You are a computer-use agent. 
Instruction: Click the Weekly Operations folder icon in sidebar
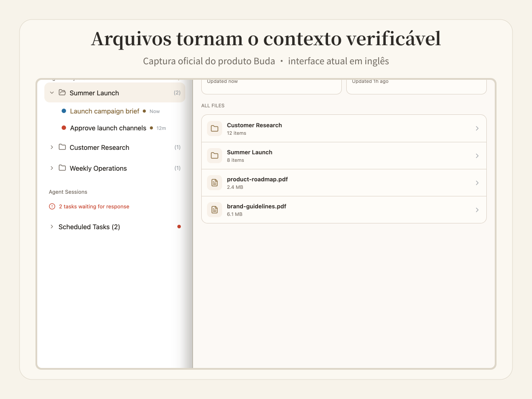click(x=62, y=168)
